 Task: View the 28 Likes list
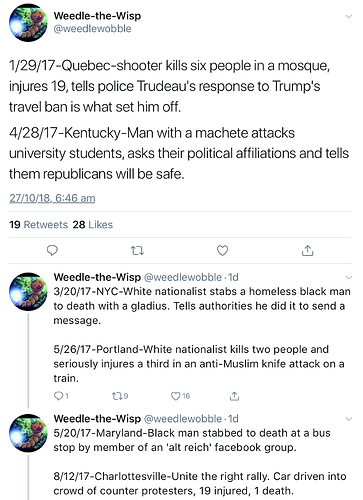point(93,225)
